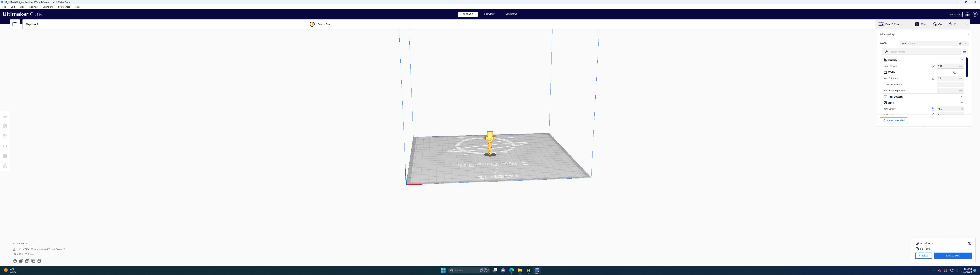Select the Move tool in left toolbar
The image size is (980, 275).
(x=5, y=116)
